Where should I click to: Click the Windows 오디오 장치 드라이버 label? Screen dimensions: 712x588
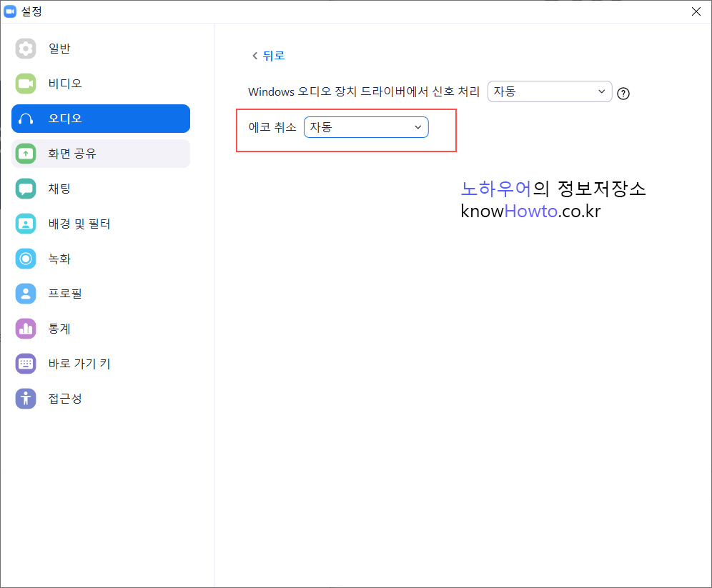[364, 91]
